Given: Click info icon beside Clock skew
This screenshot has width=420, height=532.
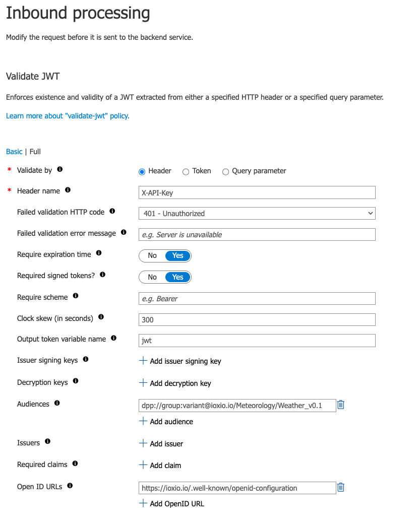Looking at the screenshot, I should (x=101, y=317).
